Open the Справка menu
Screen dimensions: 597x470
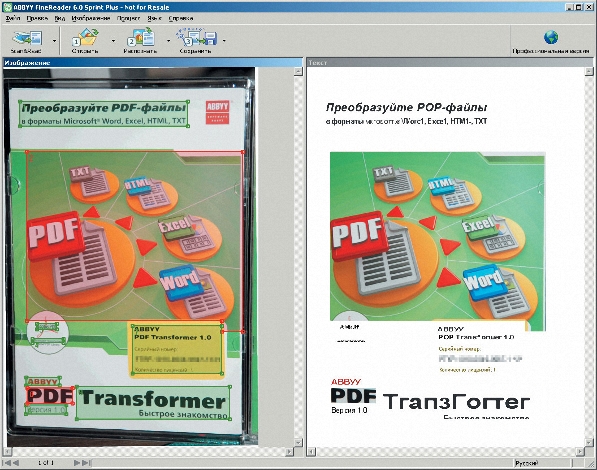tap(181, 18)
